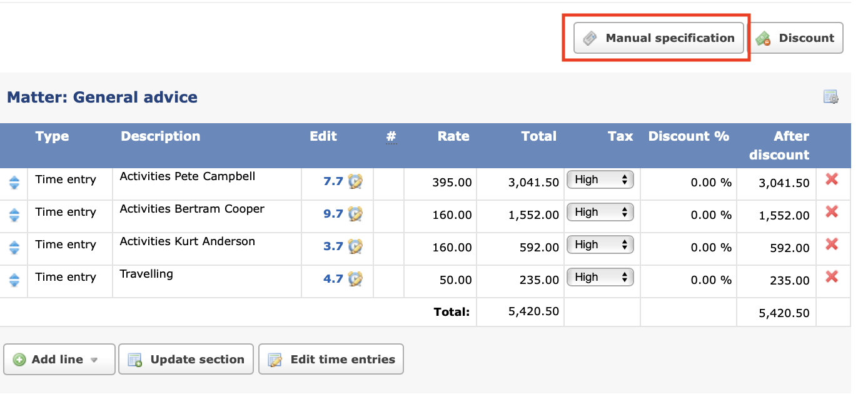
Task: Open Manual specification button
Action: pyautogui.click(x=659, y=38)
